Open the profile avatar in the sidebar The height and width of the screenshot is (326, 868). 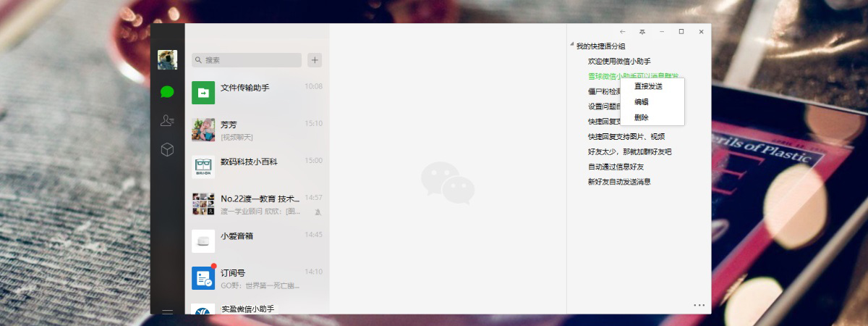pyautogui.click(x=167, y=60)
